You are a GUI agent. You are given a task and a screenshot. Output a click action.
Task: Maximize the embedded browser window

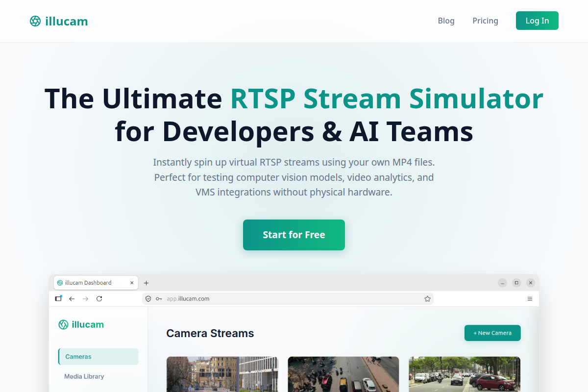516,283
